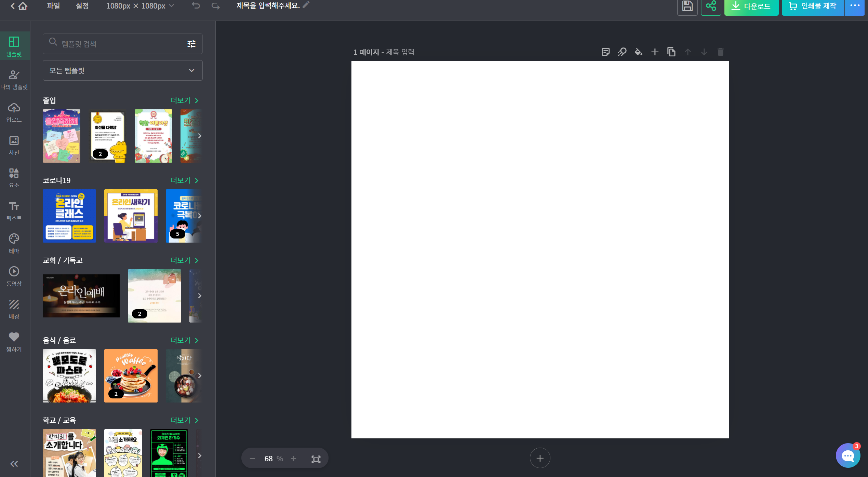The width and height of the screenshot is (868, 477).
Task: Click 더보기 next to 코로나19
Action: tap(184, 180)
